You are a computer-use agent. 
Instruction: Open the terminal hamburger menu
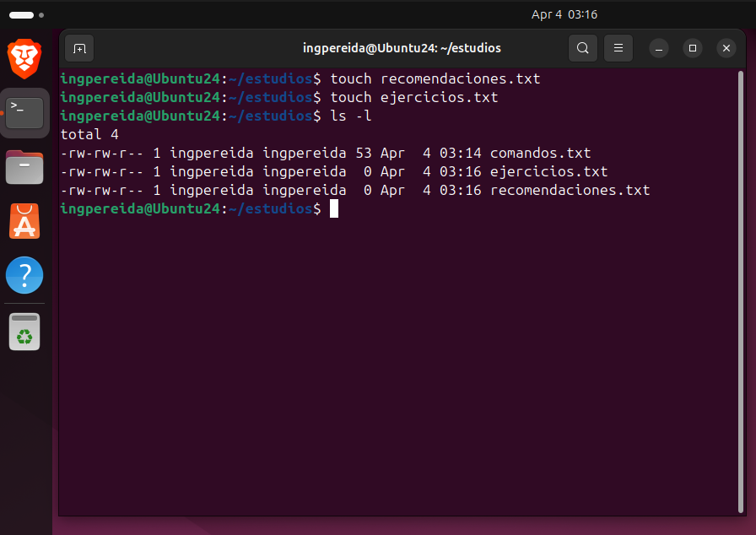tap(618, 48)
